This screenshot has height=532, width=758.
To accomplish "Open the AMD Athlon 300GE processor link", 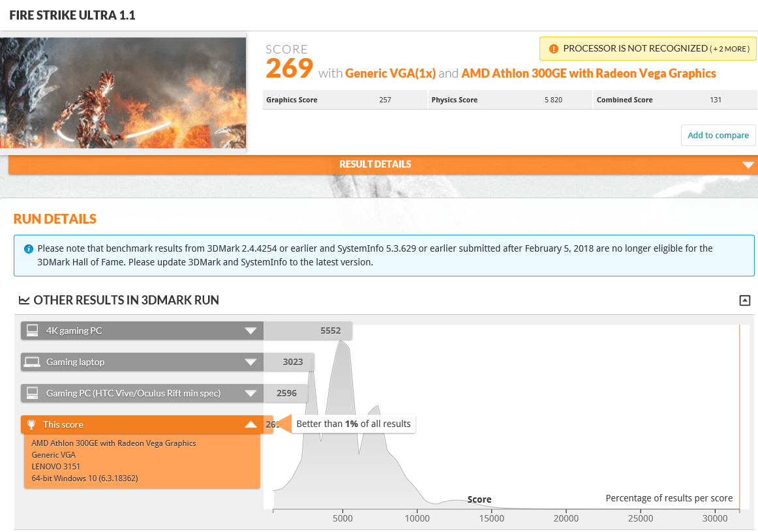I will [x=588, y=74].
